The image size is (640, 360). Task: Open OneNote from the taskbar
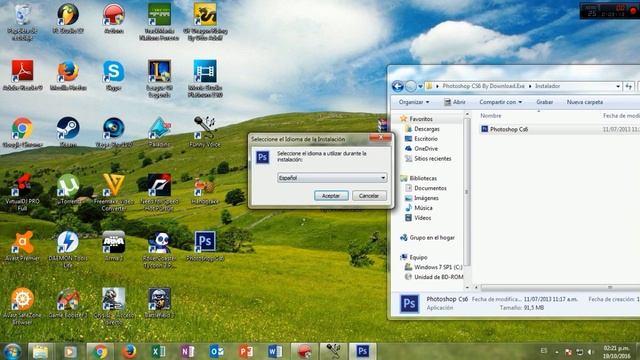tap(187, 351)
